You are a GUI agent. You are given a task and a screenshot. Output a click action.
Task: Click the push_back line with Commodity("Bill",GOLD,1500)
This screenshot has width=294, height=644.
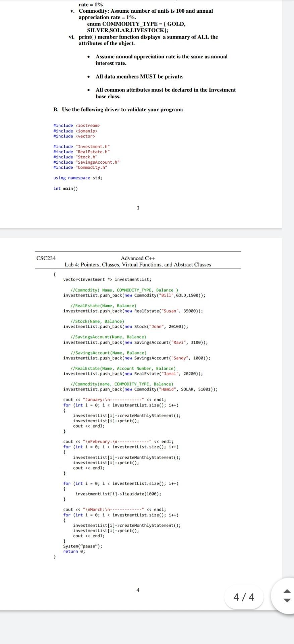pos(134,296)
